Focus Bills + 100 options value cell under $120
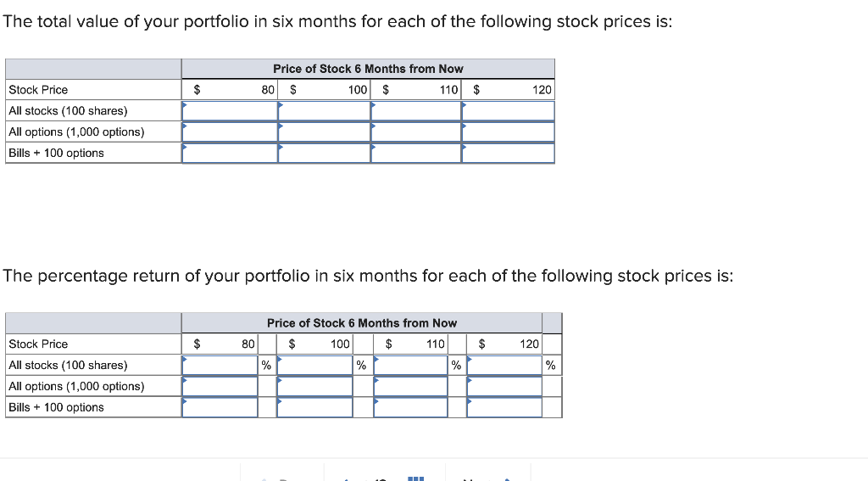This screenshot has height=481, width=868. pyautogui.click(x=509, y=153)
